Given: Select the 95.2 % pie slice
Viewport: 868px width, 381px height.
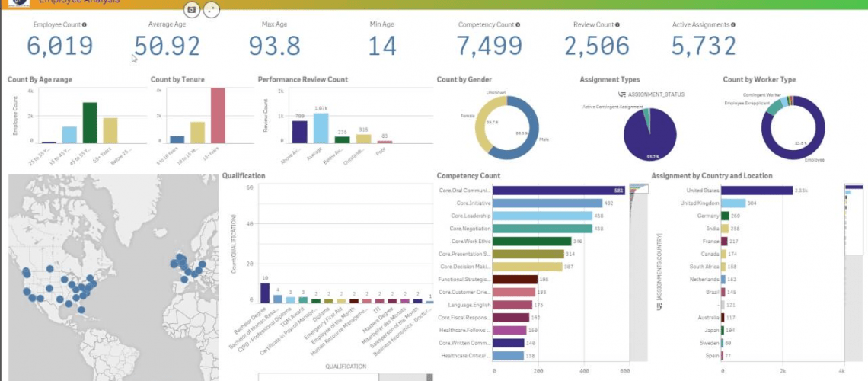Looking at the screenshot, I should [x=649, y=137].
